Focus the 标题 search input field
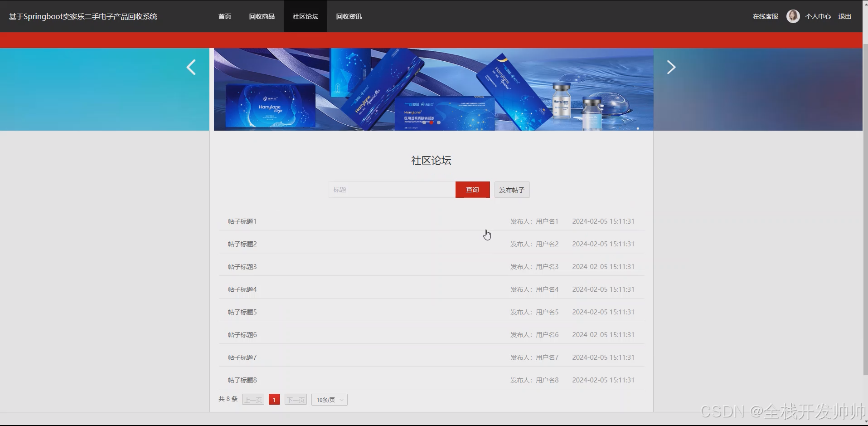 tap(392, 190)
